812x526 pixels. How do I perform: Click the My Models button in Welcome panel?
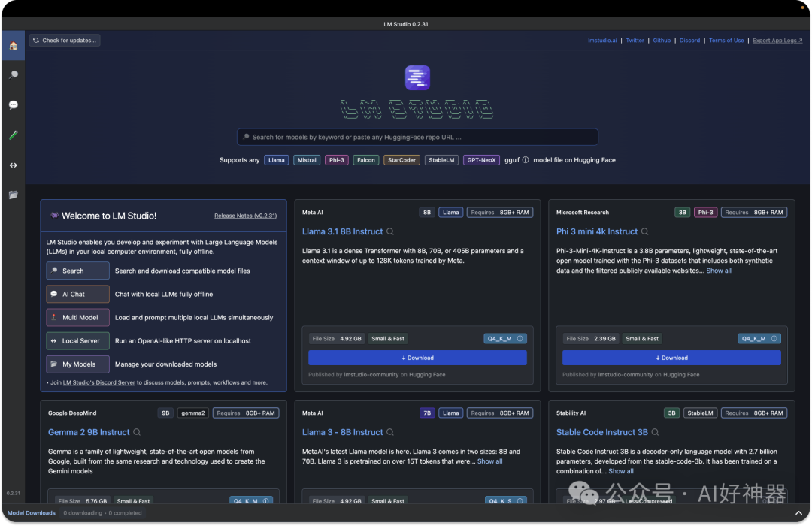coord(77,364)
